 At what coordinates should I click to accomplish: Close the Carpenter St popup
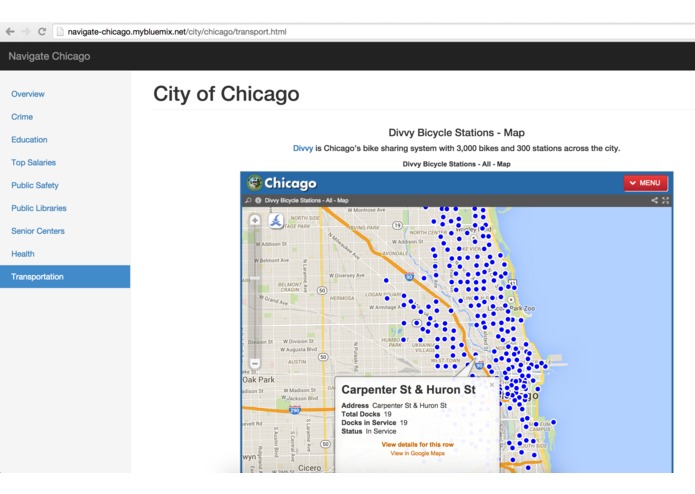[492, 385]
